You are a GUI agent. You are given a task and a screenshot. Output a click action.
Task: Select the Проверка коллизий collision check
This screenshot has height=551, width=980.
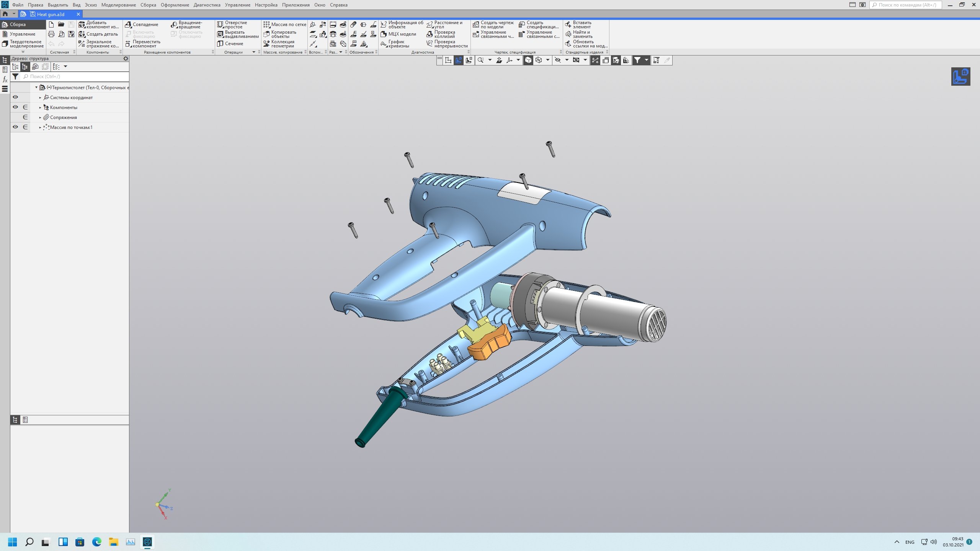coord(441,34)
